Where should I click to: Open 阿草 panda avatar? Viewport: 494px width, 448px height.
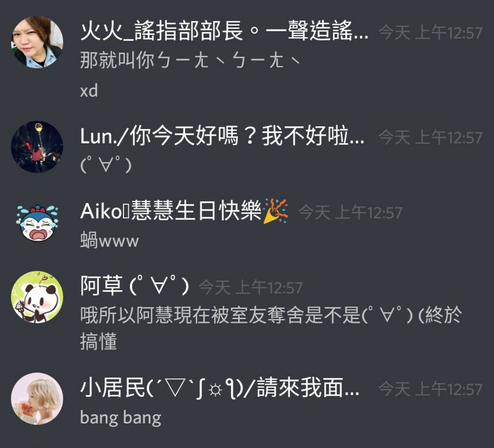tap(37, 297)
